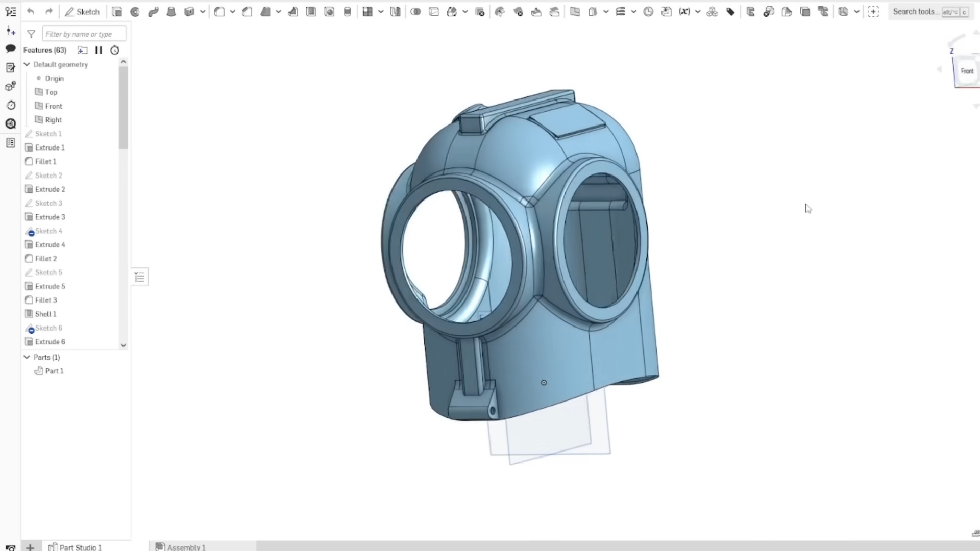
Task: Click the Filter by name or type field
Action: [x=84, y=34]
